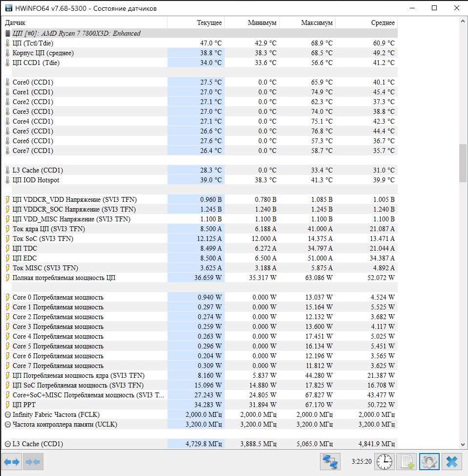Viewport: 468px width, 476px height.
Task: Select ЦП VDDCR_SOC Напряжение row
Action: [201, 210]
